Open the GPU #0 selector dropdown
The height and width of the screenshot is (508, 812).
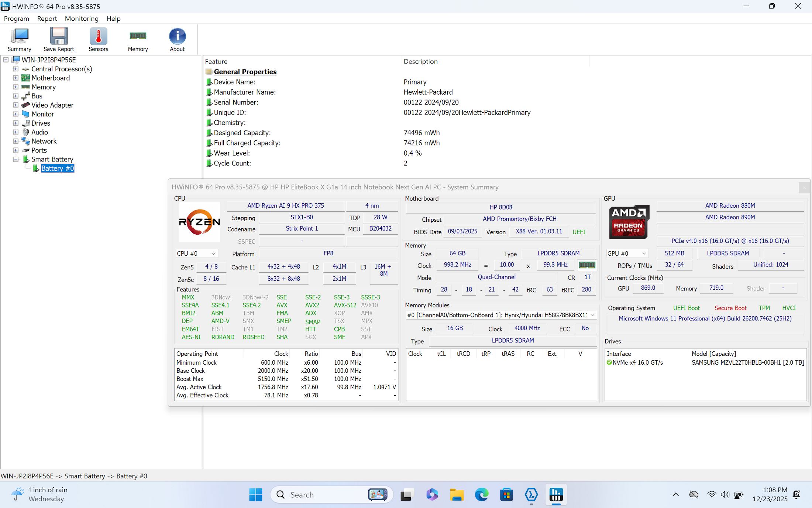(x=627, y=253)
